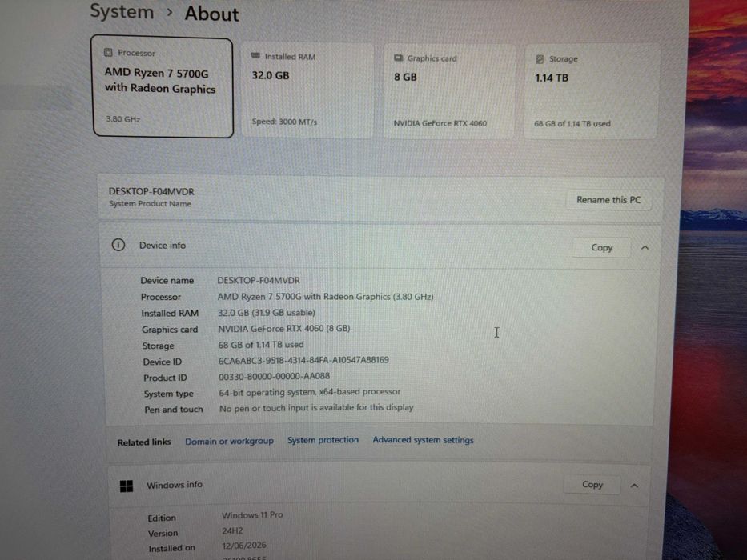Click Graphics card value NVIDIA GeForce RTX 4060 (8 GB)
The width and height of the screenshot is (747, 560).
(284, 329)
